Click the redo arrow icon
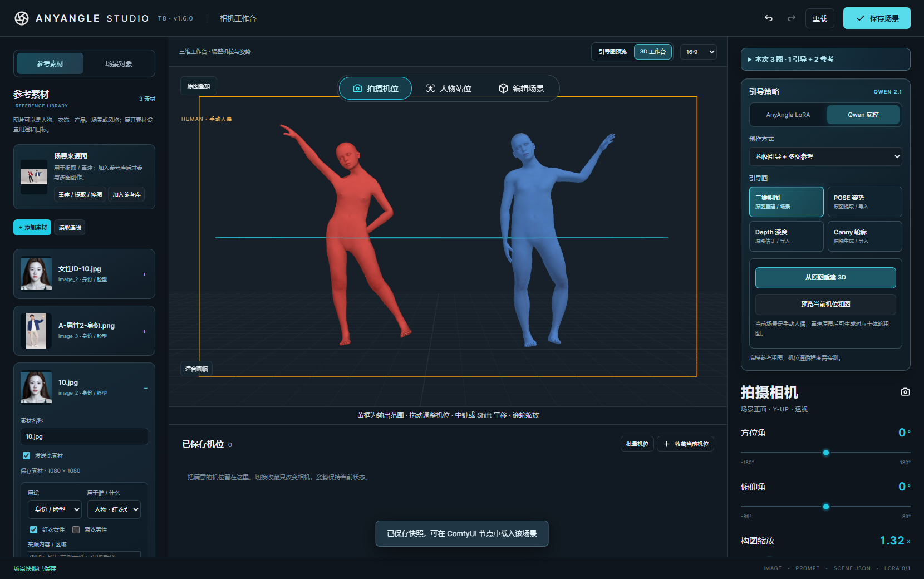This screenshot has height=579, width=924. (792, 18)
